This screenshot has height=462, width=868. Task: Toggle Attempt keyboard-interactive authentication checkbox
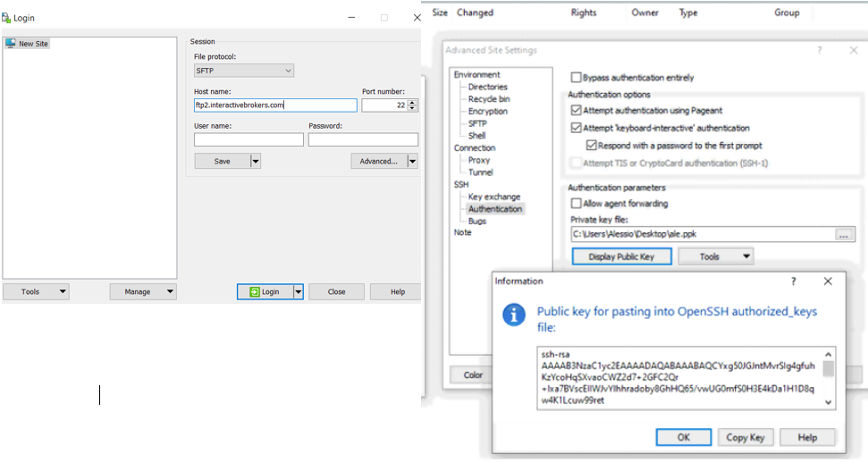point(577,128)
